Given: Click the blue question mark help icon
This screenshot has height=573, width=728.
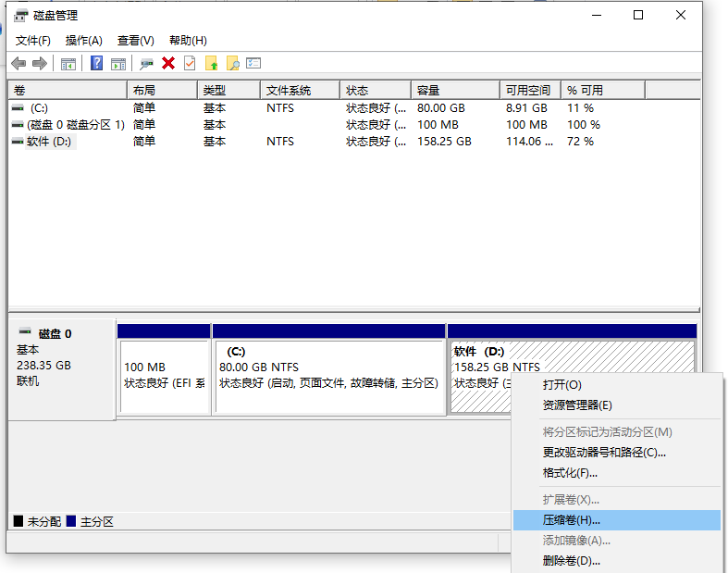Looking at the screenshot, I should click(x=96, y=63).
